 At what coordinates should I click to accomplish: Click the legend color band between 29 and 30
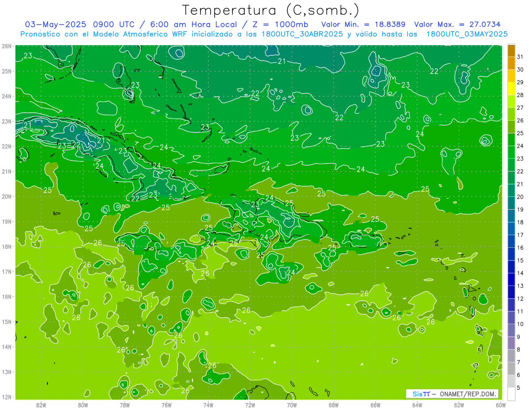[511, 76]
